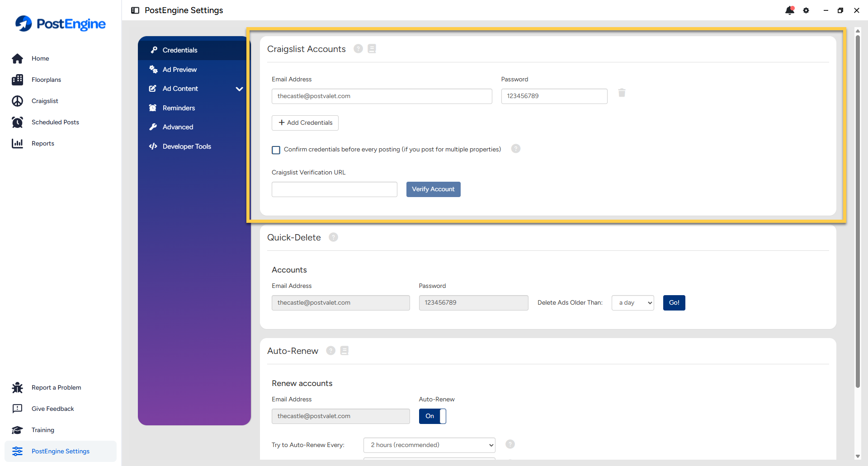Click the Developer Tools code icon
The height and width of the screenshot is (466, 868).
153,146
